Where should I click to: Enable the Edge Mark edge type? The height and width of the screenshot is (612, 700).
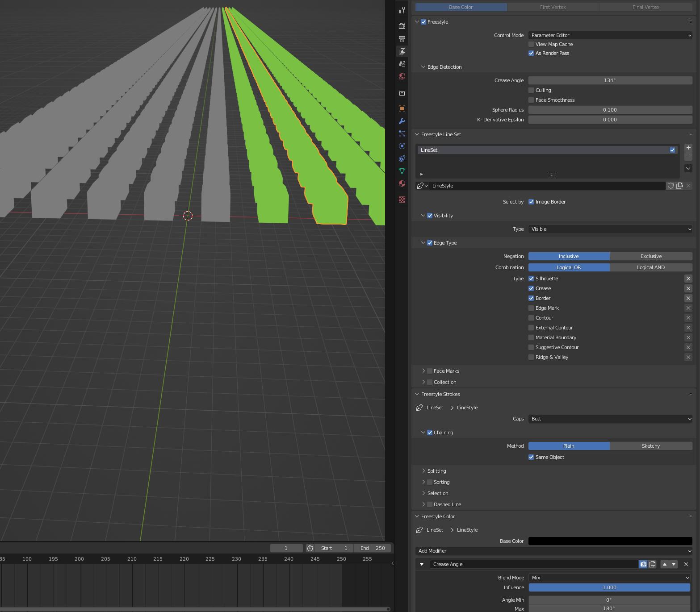click(x=531, y=308)
